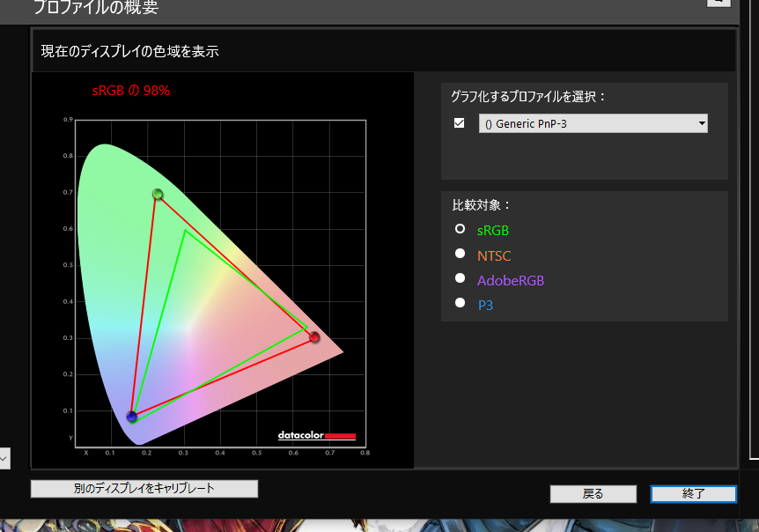
Task: Open the partially visible dropdown at left edge
Action: click(4, 458)
